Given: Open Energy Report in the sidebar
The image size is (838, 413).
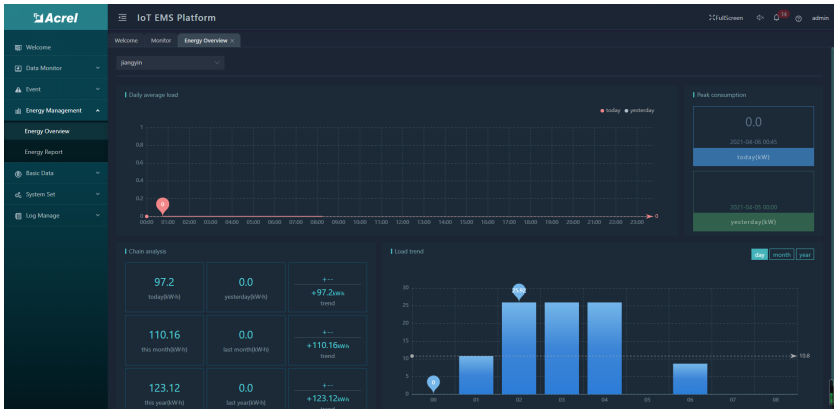Looking at the screenshot, I should 44,152.
